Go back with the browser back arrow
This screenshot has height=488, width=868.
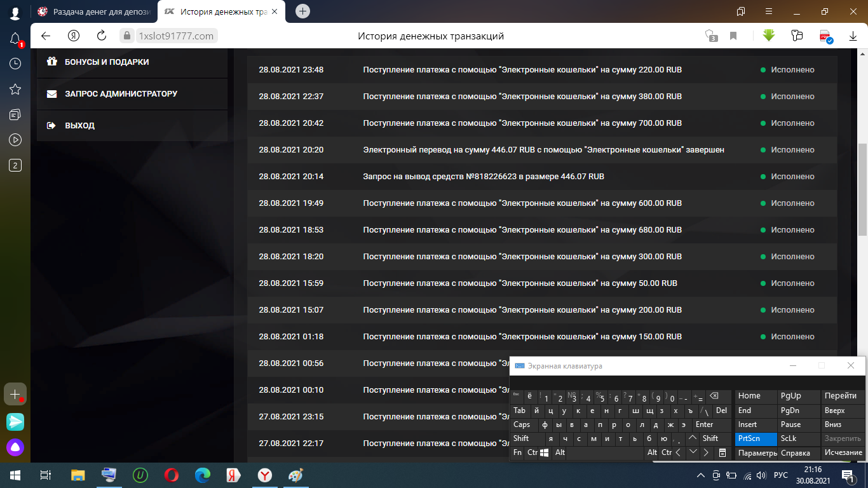point(45,36)
